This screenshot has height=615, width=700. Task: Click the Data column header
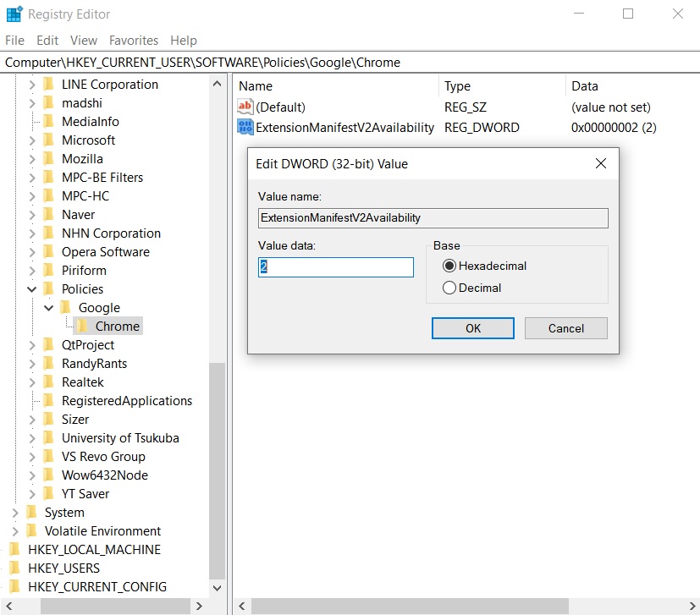[x=633, y=86]
